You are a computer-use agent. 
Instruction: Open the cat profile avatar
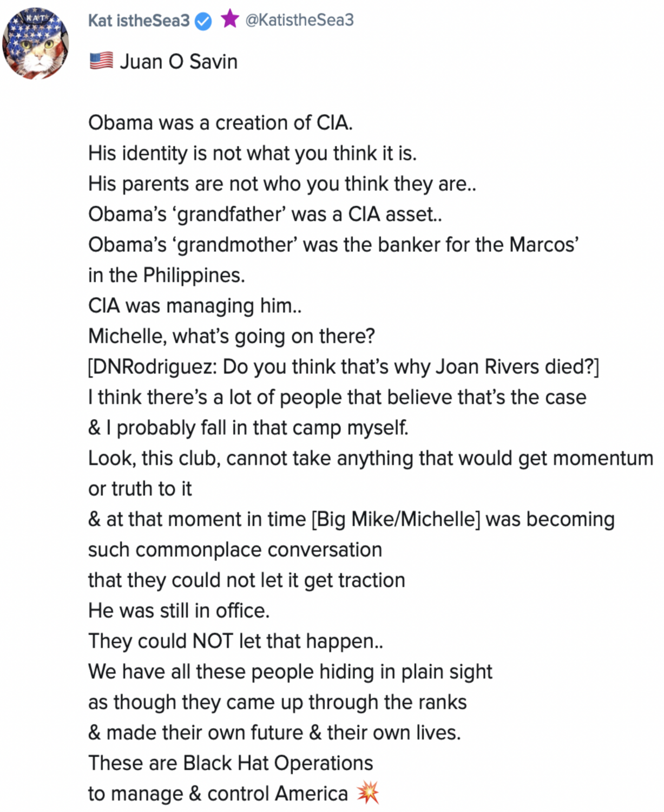click(36, 43)
